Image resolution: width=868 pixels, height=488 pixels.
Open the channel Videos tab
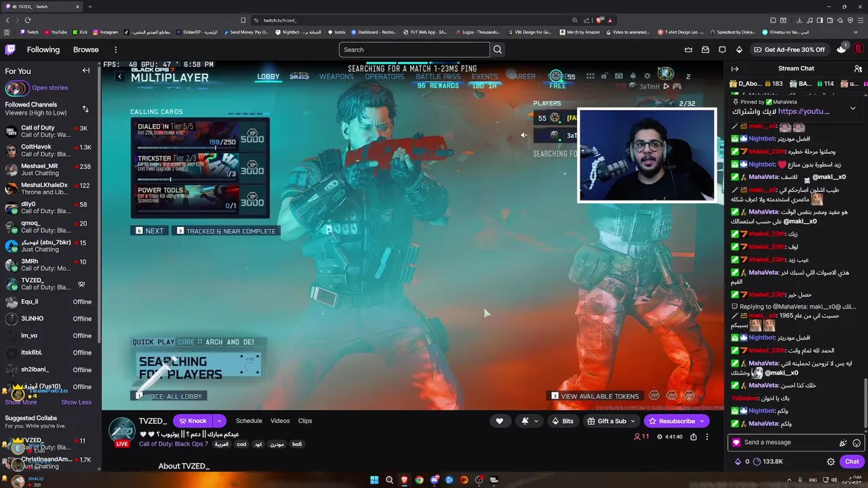(280, 421)
